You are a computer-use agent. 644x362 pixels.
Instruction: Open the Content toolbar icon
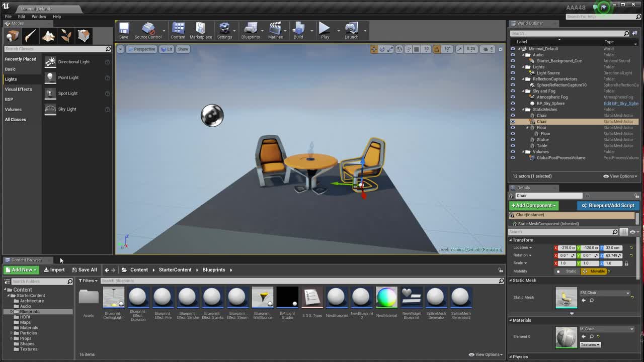point(178,31)
